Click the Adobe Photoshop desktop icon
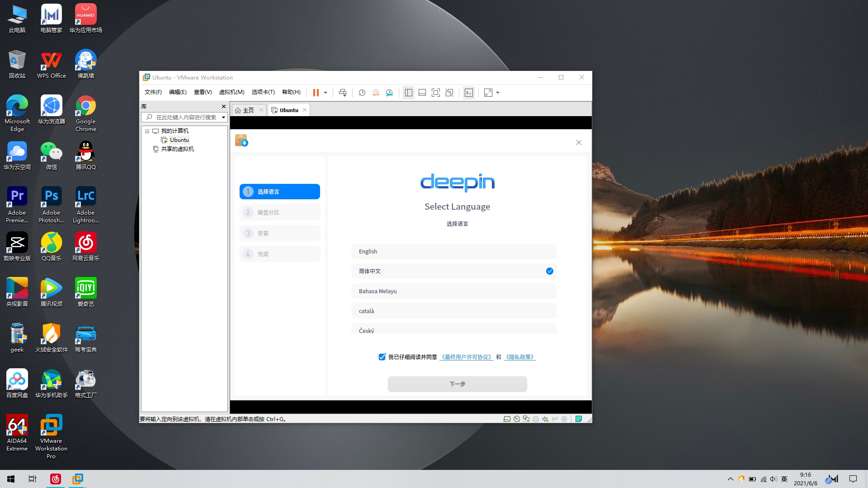Image resolution: width=868 pixels, height=488 pixels. [51, 205]
